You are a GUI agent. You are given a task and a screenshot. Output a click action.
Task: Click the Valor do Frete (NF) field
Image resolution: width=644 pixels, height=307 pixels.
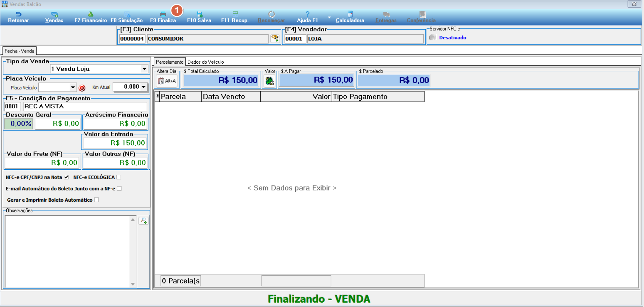42,163
